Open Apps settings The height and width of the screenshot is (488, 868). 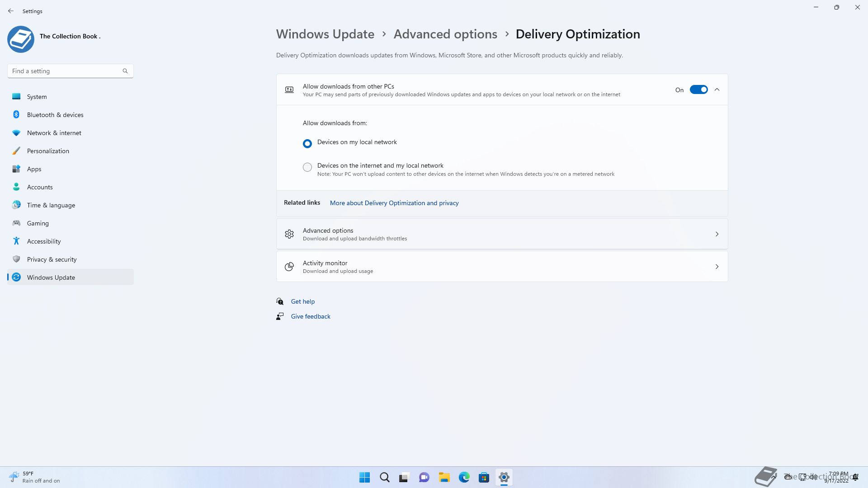pyautogui.click(x=70, y=169)
